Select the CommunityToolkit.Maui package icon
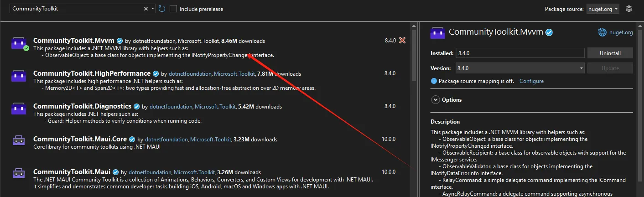 [x=19, y=174]
